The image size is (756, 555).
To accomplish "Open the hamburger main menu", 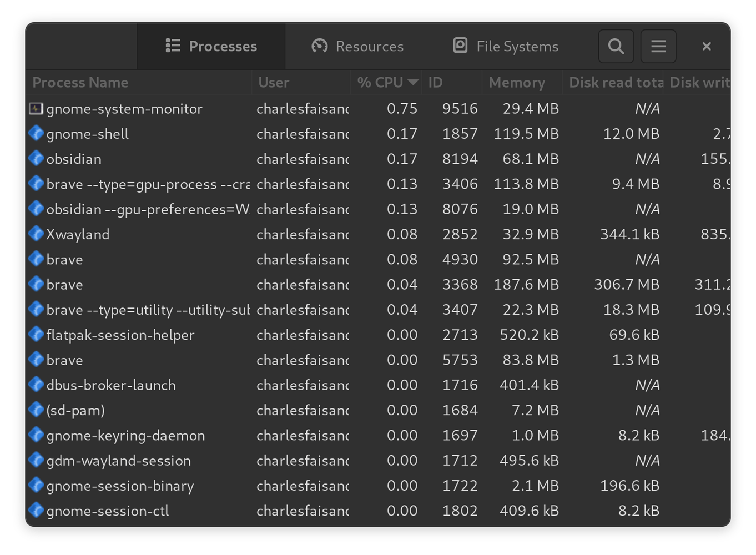I will (x=658, y=46).
